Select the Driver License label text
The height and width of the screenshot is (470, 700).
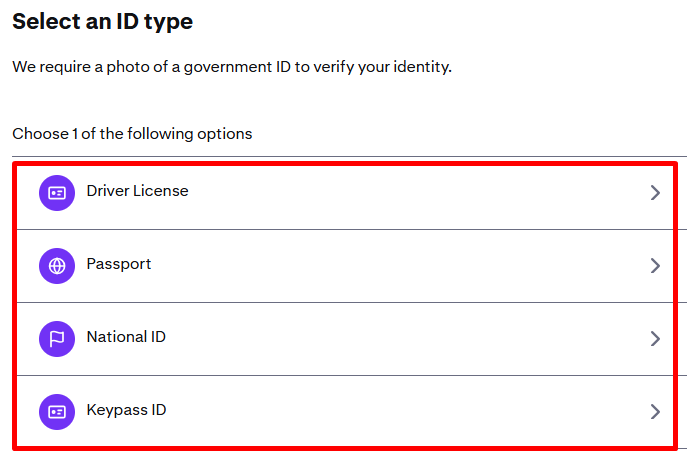(x=137, y=191)
